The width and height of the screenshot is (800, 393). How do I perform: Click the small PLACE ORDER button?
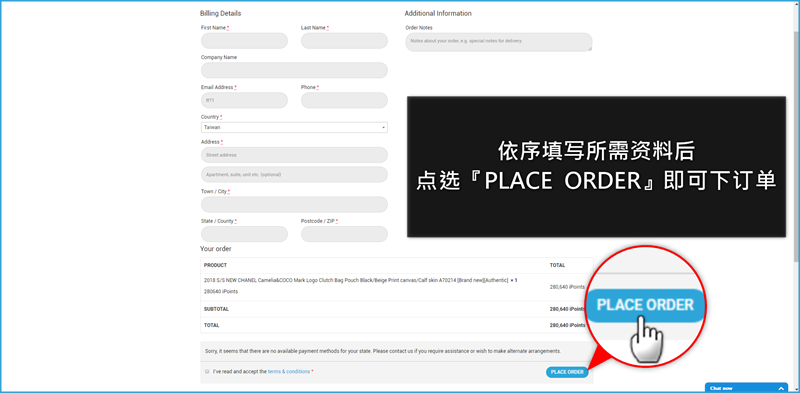tap(567, 372)
